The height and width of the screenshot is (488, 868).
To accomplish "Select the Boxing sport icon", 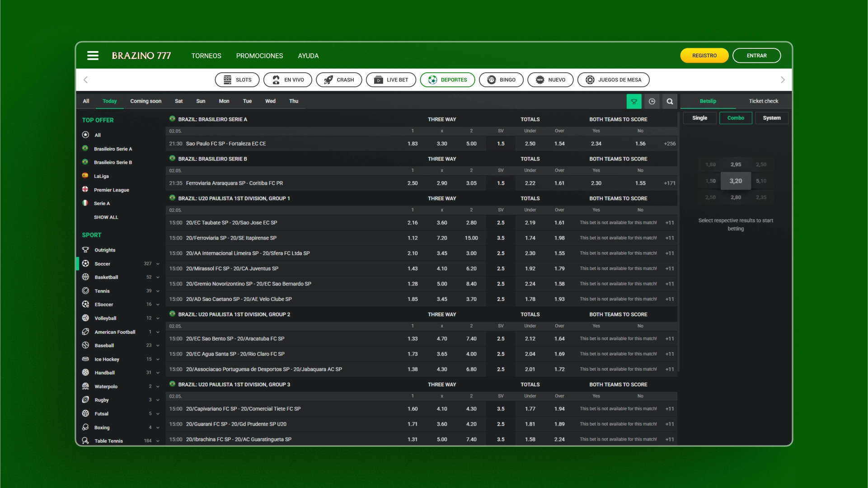I will click(x=85, y=427).
